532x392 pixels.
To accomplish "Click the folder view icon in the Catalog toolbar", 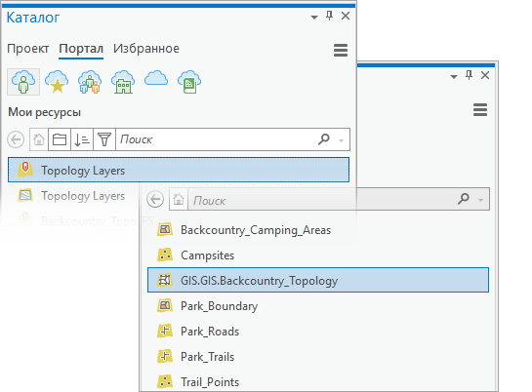I will pyautogui.click(x=60, y=139).
